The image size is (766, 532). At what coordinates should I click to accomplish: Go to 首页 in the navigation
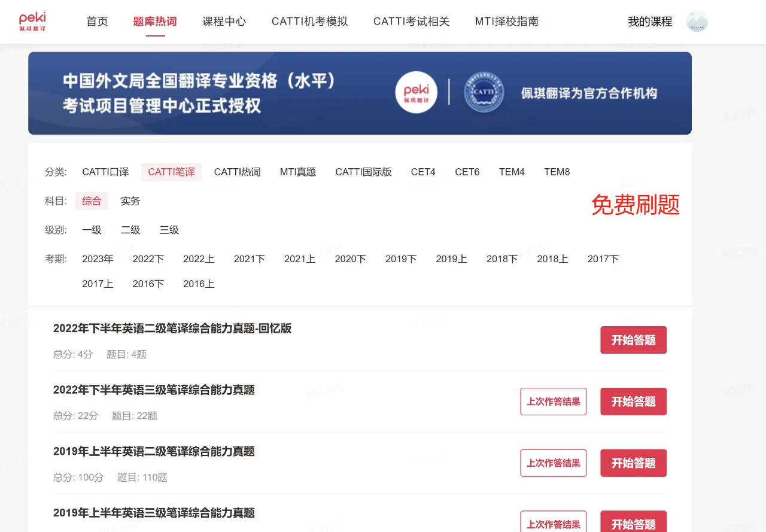coord(97,22)
